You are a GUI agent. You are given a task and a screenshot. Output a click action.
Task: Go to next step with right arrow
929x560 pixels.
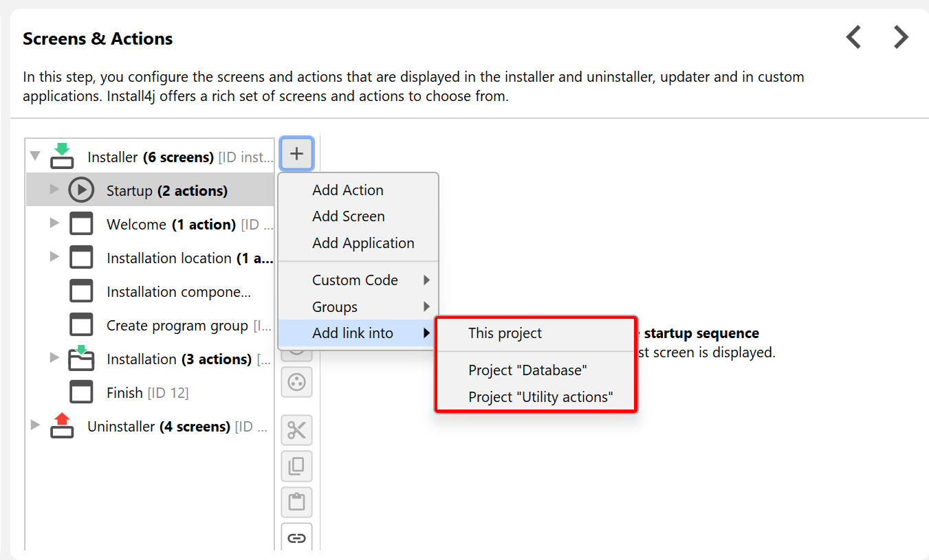[x=901, y=37]
